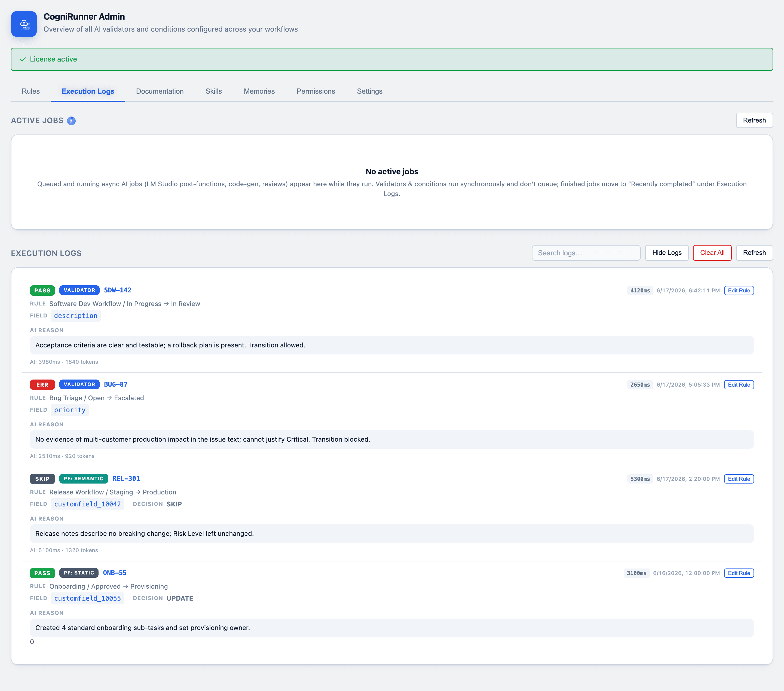Image resolution: width=784 pixels, height=691 pixels.
Task: Switch to the Permissions tab
Action: point(316,91)
